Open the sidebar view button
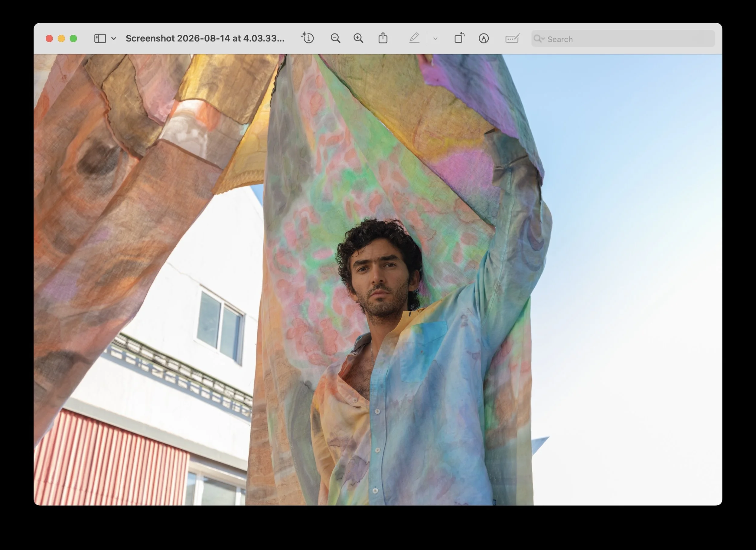 coord(100,39)
